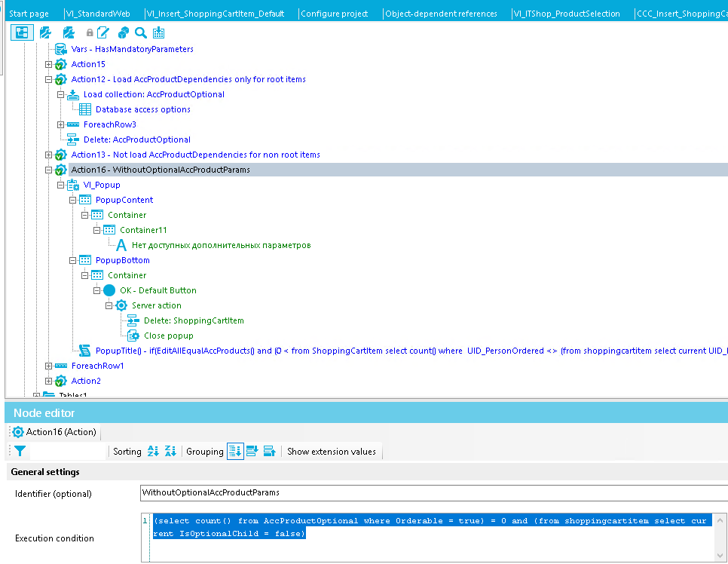
Task: Click the filter funnel icon in Node editor
Action: [x=20, y=451]
